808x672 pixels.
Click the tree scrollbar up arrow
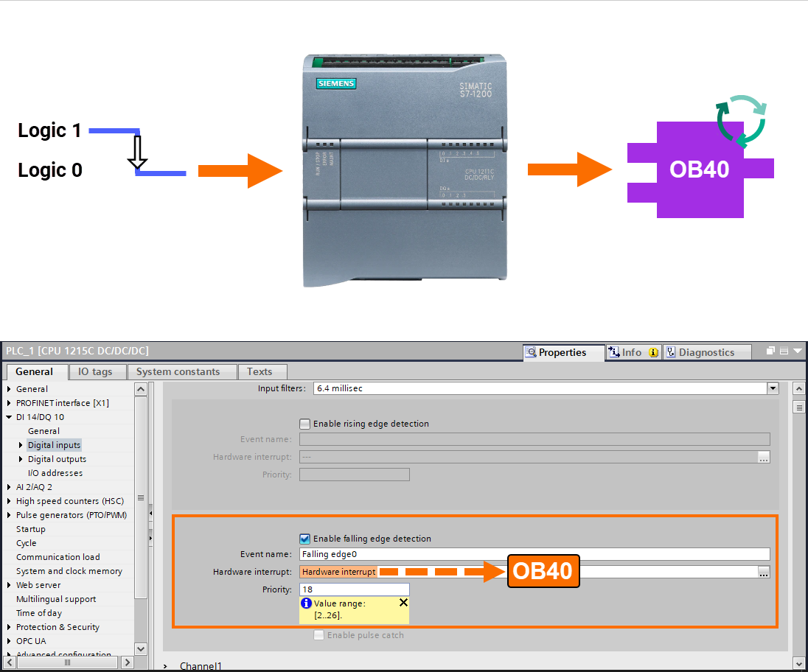[x=141, y=389]
